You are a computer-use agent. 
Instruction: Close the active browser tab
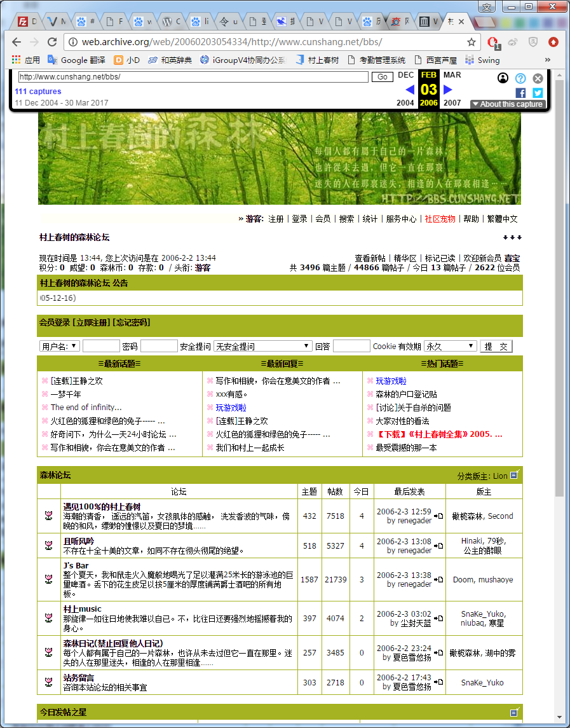[x=461, y=22]
